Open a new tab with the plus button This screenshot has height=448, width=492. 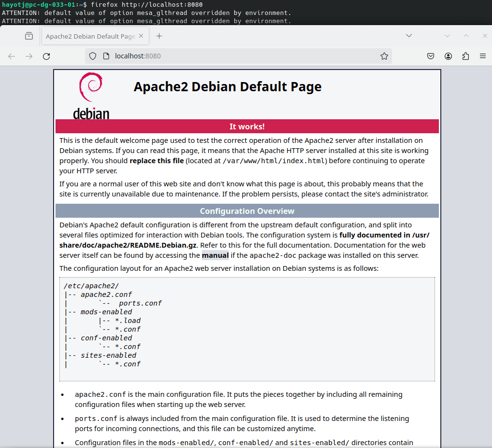pos(159,36)
